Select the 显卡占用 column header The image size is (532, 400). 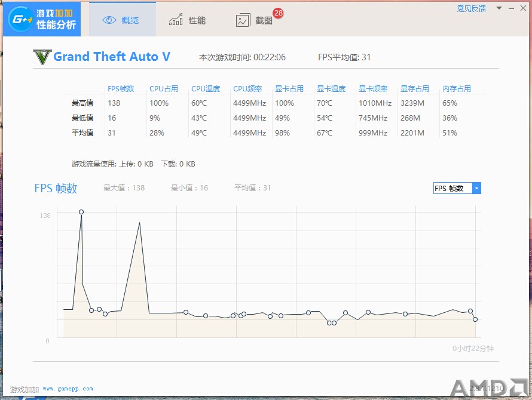click(x=289, y=89)
